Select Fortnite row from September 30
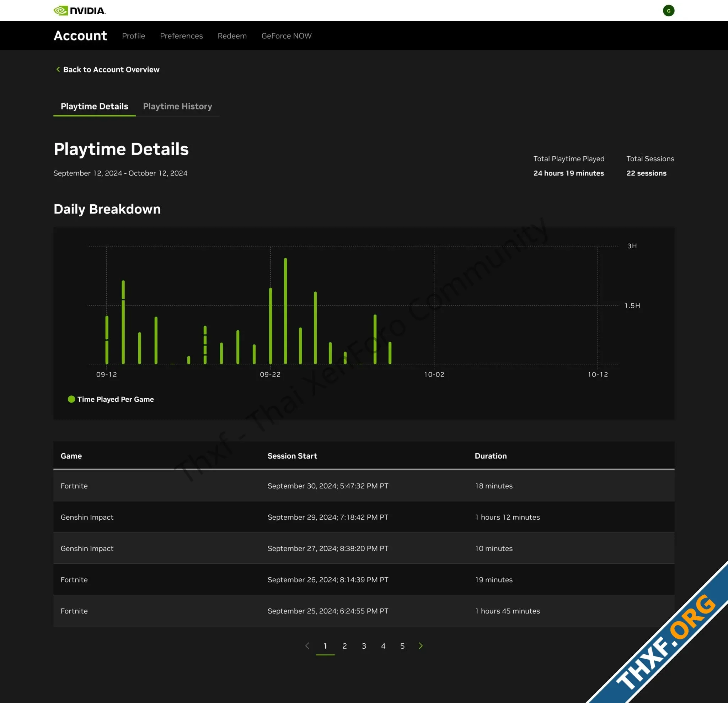728x703 pixels. [x=364, y=486]
